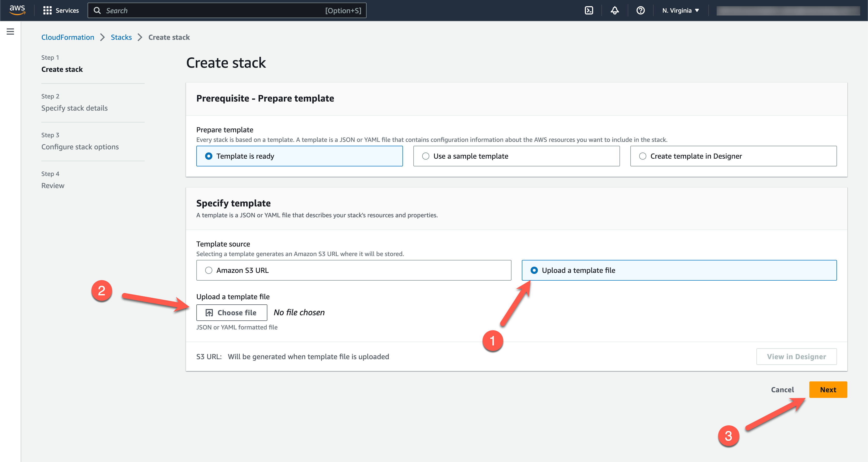Select the Template is ready option
This screenshot has height=462, width=868.
click(x=208, y=156)
